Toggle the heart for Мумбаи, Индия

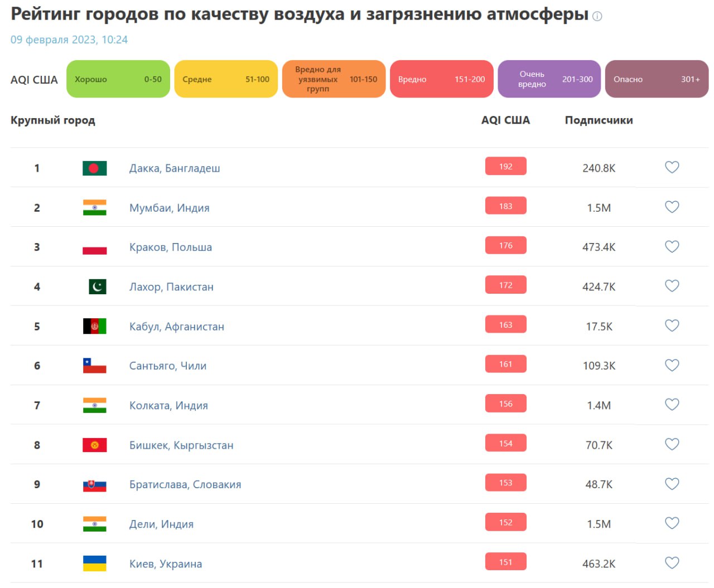(672, 207)
